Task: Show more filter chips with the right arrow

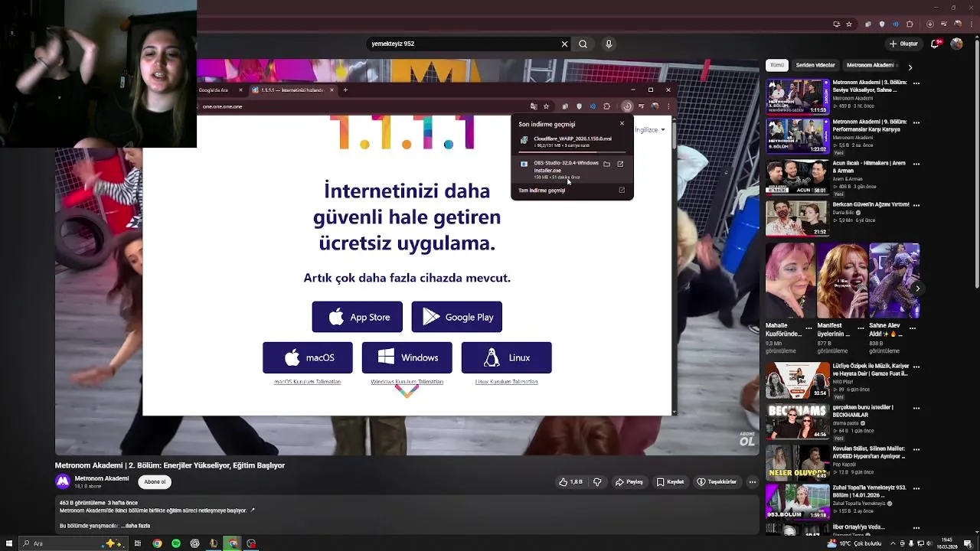Action: point(910,67)
